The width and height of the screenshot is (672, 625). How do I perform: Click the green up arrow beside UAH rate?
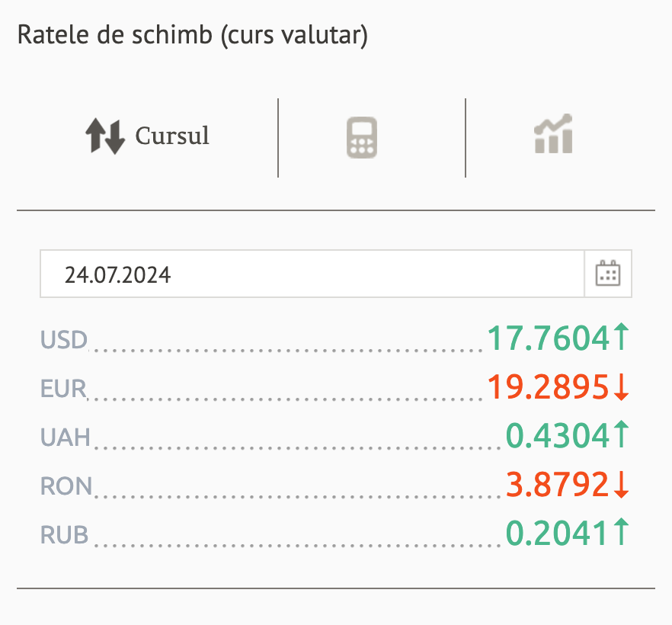coord(622,435)
